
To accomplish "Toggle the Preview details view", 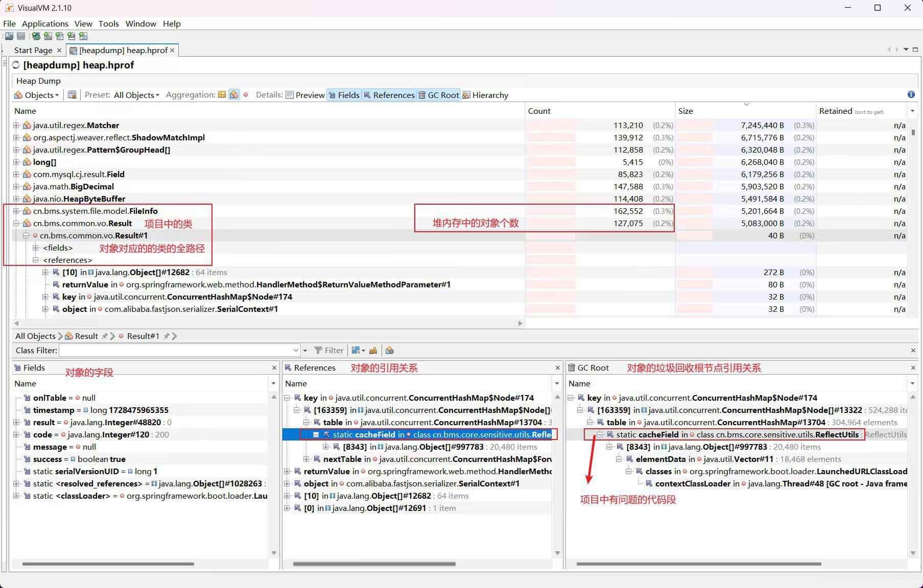I will coord(305,95).
